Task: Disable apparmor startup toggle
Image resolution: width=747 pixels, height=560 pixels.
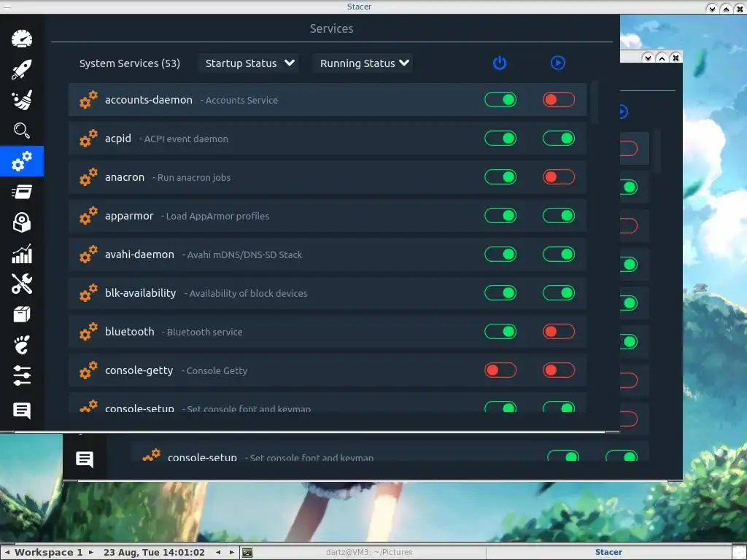Action: (x=500, y=215)
